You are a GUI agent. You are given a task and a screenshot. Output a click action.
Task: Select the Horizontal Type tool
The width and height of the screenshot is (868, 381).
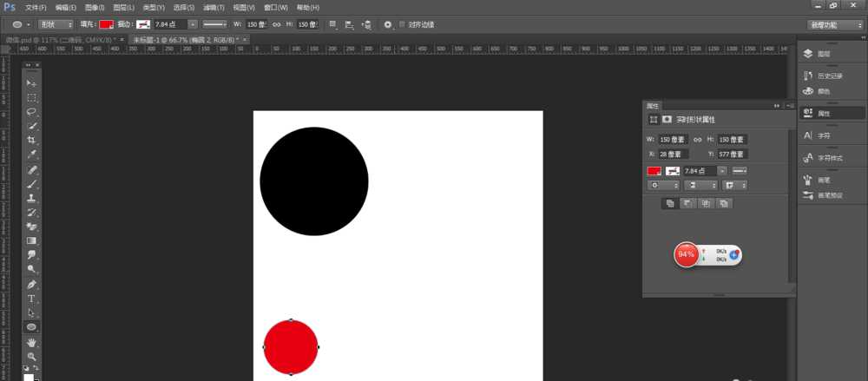(x=31, y=299)
